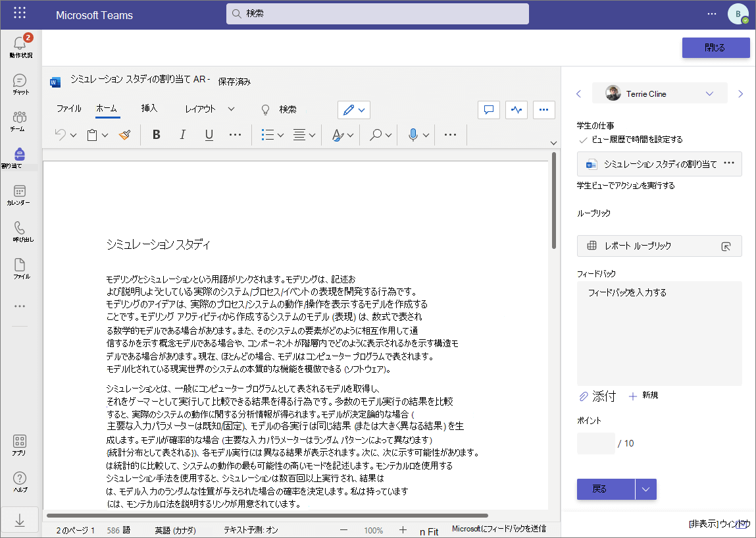Open the Undo dropdown arrow
Image resolution: width=756 pixels, height=538 pixels.
coord(73,136)
